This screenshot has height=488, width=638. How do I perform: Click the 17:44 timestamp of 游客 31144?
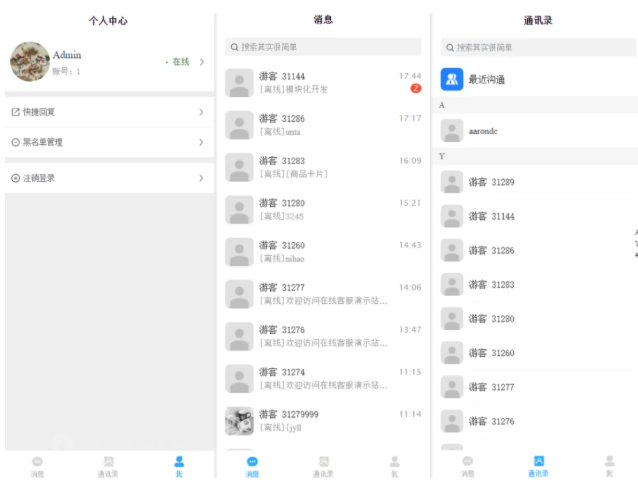click(410, 76)
